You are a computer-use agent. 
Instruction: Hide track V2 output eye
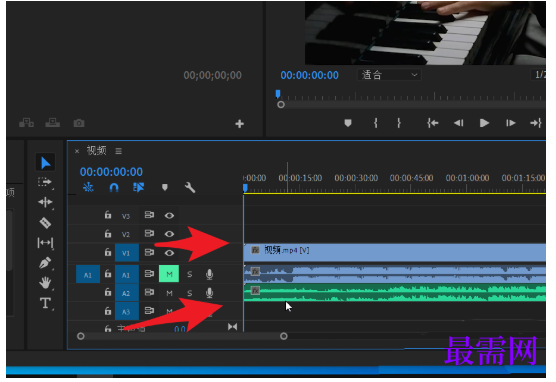click(x=169, y=234)
